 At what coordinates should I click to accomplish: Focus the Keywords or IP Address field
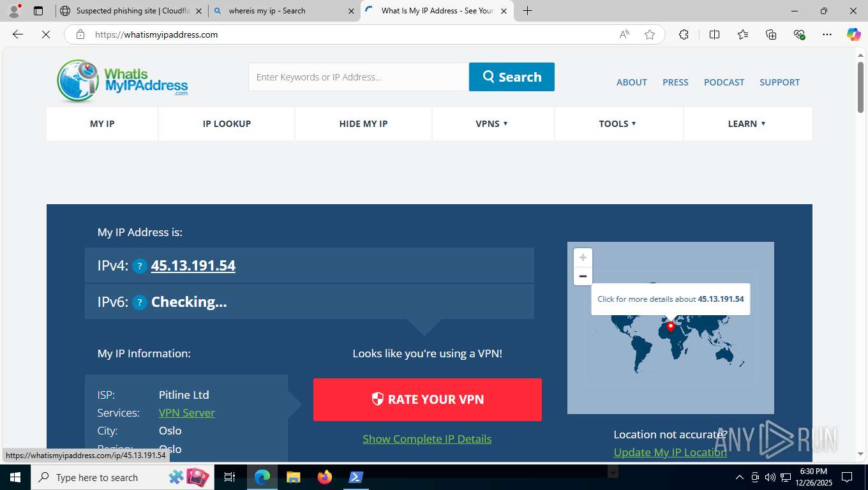(359, 77)
